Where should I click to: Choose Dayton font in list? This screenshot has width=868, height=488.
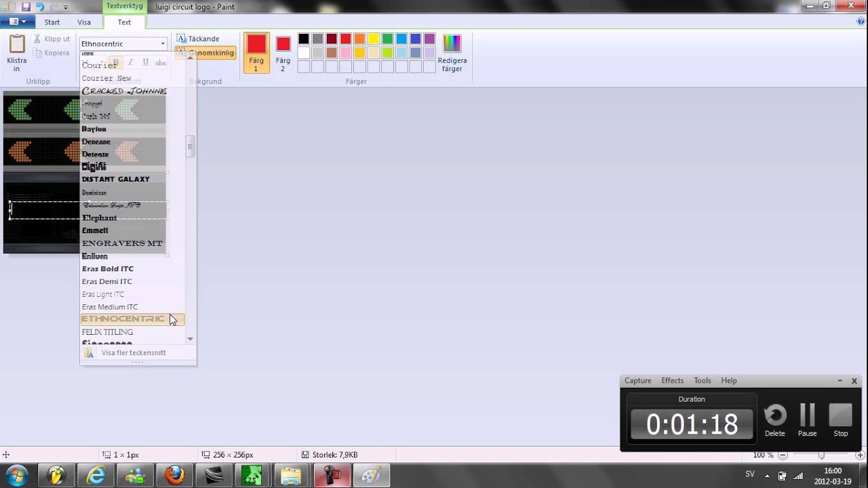pos(94,129)
